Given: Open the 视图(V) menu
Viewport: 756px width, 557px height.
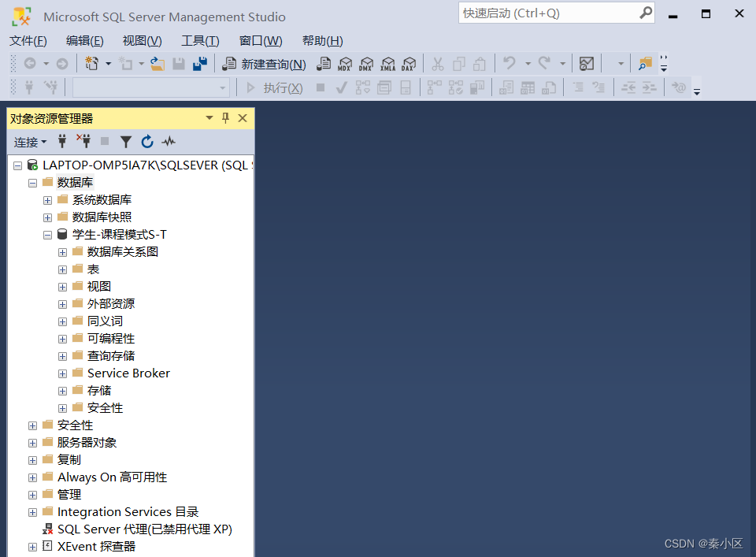Looking at the screenshot, I should [x=143, y=41].
